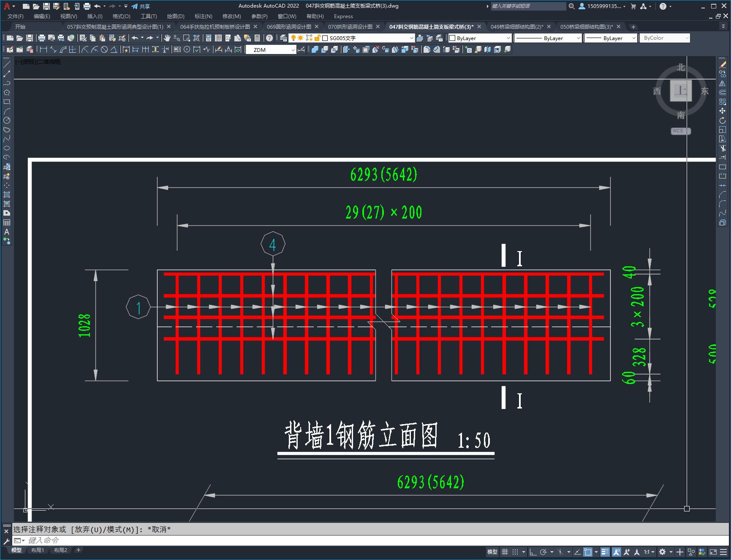
Task: Toggle the drawing grid display
Action: pos(505,552)
